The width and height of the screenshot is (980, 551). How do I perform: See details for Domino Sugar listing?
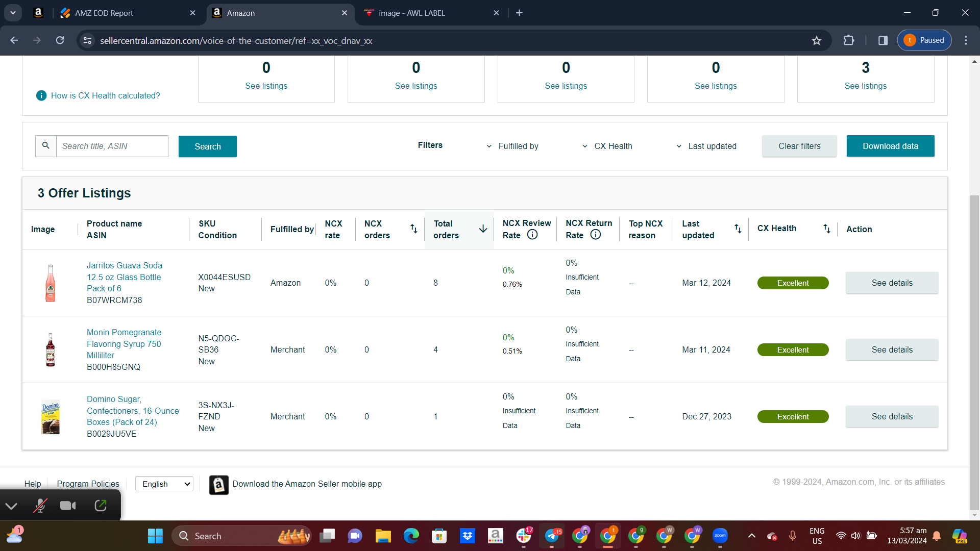(x=892, y=416)
